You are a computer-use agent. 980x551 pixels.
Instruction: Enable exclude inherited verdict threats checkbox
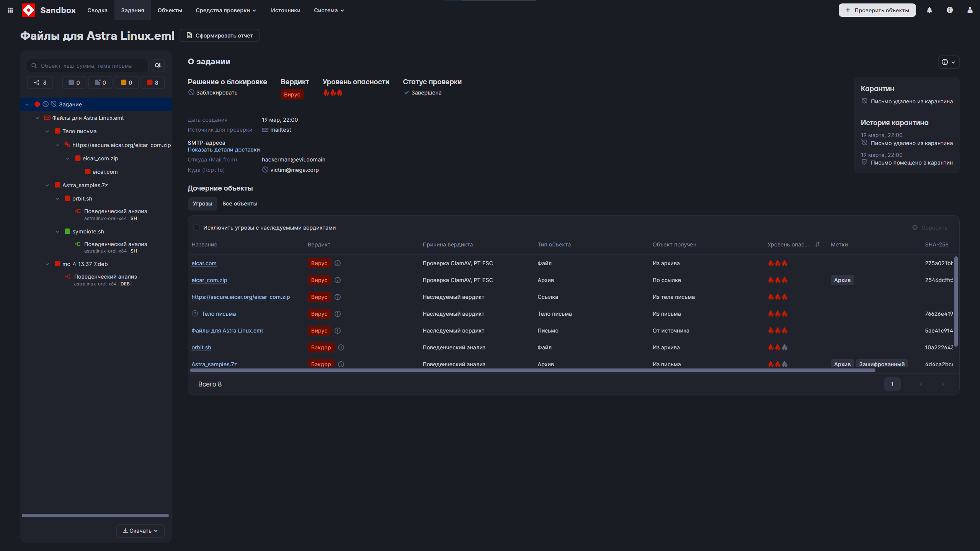(x=196, y=228)
